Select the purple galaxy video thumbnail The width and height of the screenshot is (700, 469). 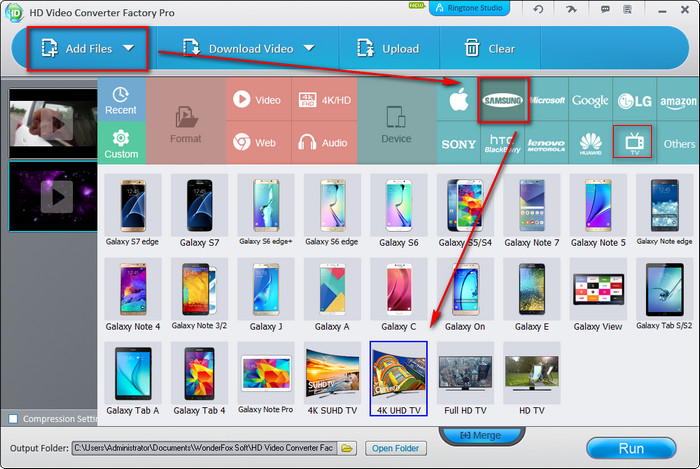point(53,197)
